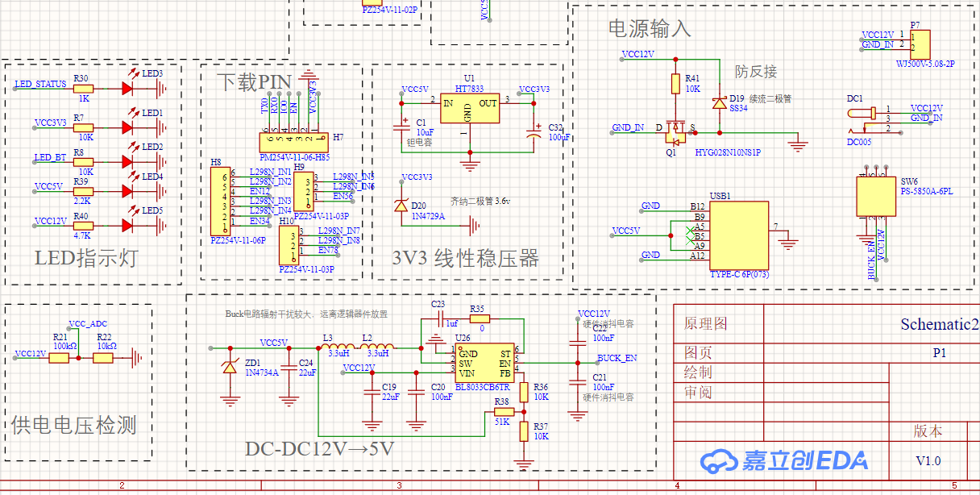The height and width of the screenshot is (495, 980).
Task: Click resistor R37 10K
Action: click(x=523, y=431)
